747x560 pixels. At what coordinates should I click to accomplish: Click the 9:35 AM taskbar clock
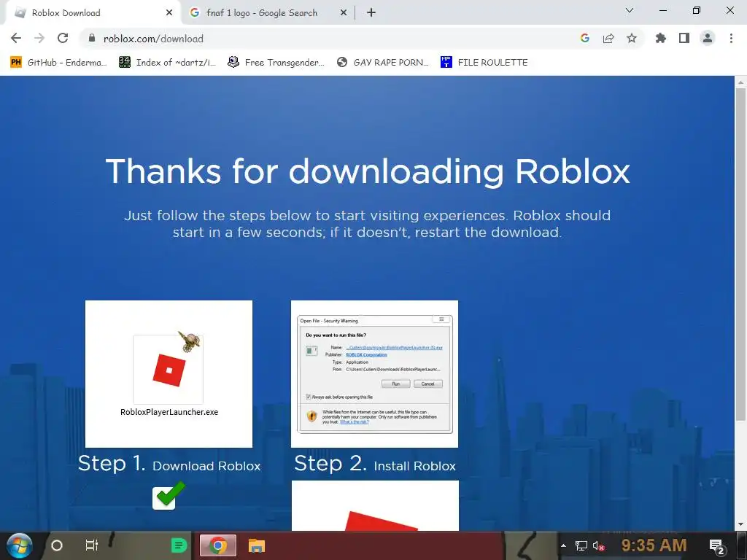tap(654, 545)
